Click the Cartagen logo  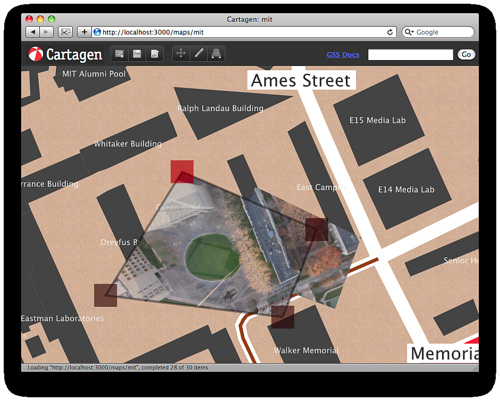pyautogui.click(x=65, y=54)
